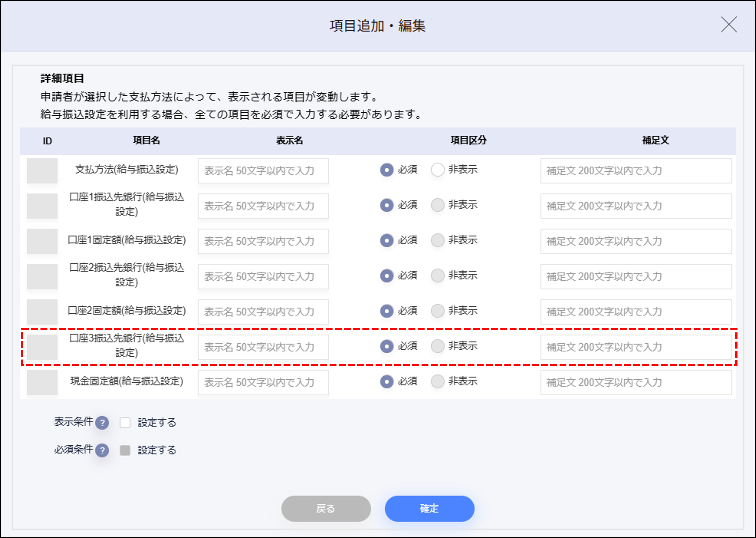Select 非表示 for 支払方法(給与振込設定)
Viewport: 756px width, 538px height.
(x=438, y=170)
